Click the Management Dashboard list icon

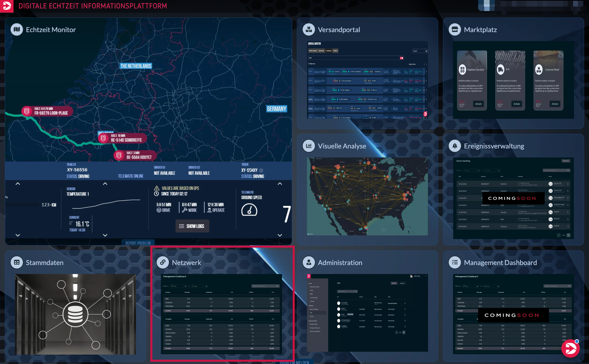[454, 262]
